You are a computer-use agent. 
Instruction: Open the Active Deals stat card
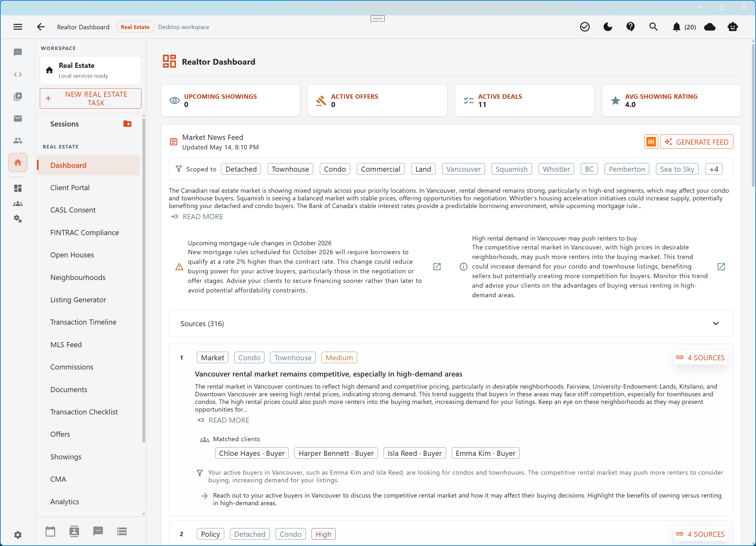[x=524, y=100]
